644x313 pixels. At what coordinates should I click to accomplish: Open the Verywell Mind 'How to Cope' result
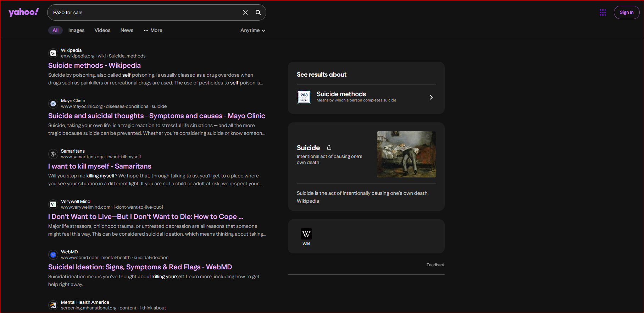(x=146, y=217)
